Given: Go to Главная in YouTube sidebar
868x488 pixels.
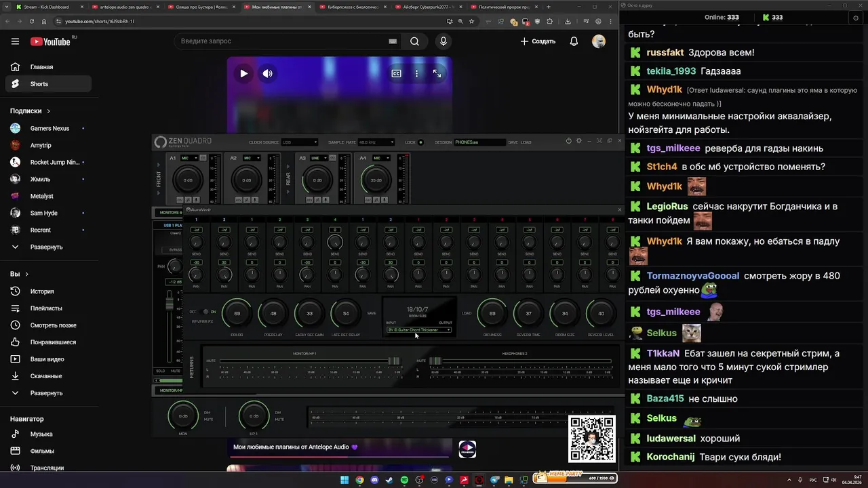Looking at the screenshot, I should (x=47, y=67).
